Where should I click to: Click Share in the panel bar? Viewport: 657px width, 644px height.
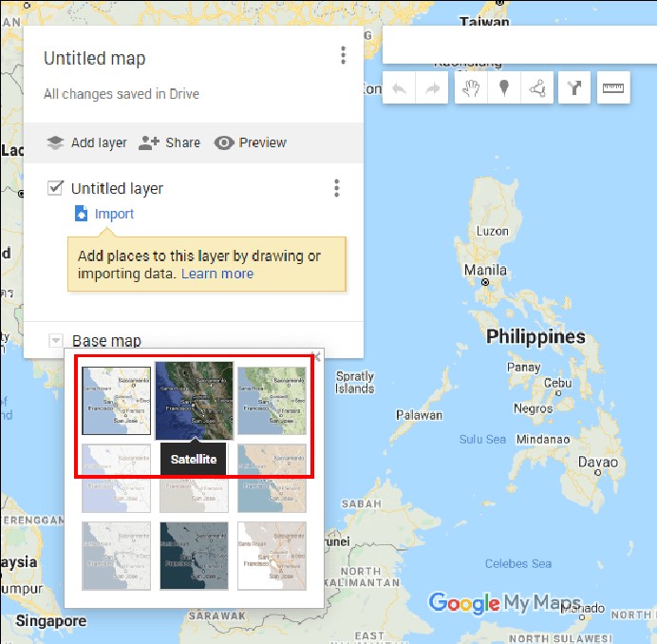[169, 142]
